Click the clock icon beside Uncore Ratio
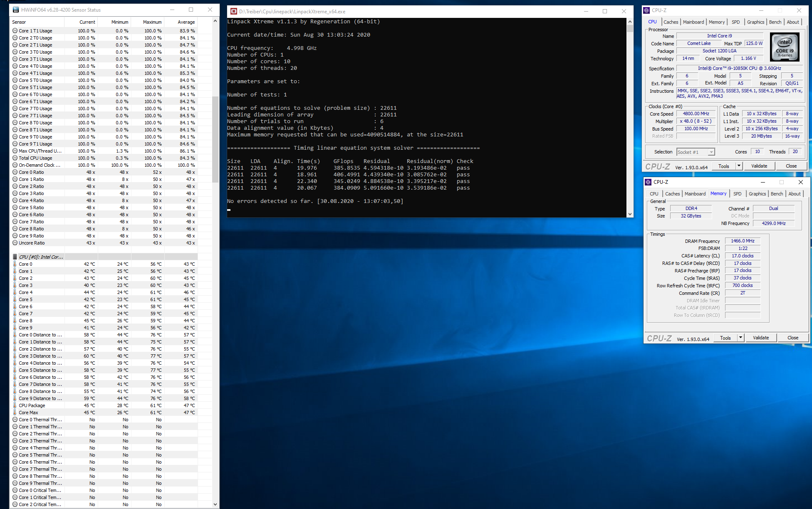Screen dimensions: 812x509 click(15, 243)
